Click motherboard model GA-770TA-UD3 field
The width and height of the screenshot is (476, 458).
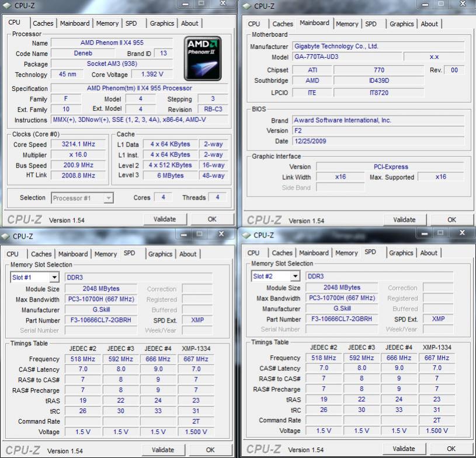pos(347,57)
